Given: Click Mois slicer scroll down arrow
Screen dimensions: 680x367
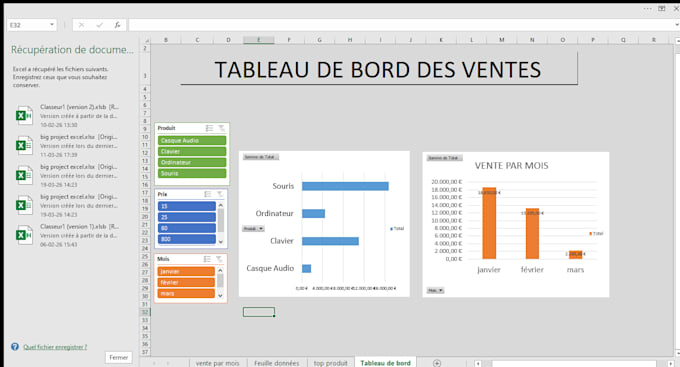Looking at the screenshot, I should click(x=220, y=295).
